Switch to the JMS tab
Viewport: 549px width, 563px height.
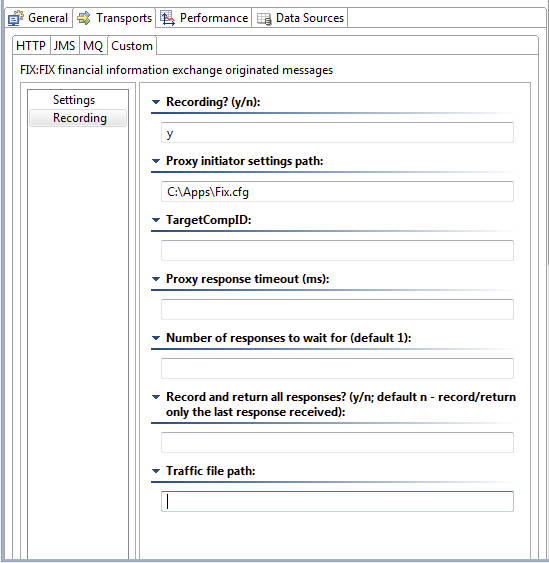click(x=65, y=46)
